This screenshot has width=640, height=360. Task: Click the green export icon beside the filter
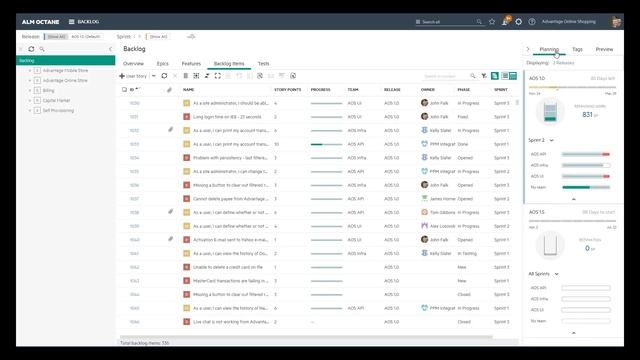point(495,76)
